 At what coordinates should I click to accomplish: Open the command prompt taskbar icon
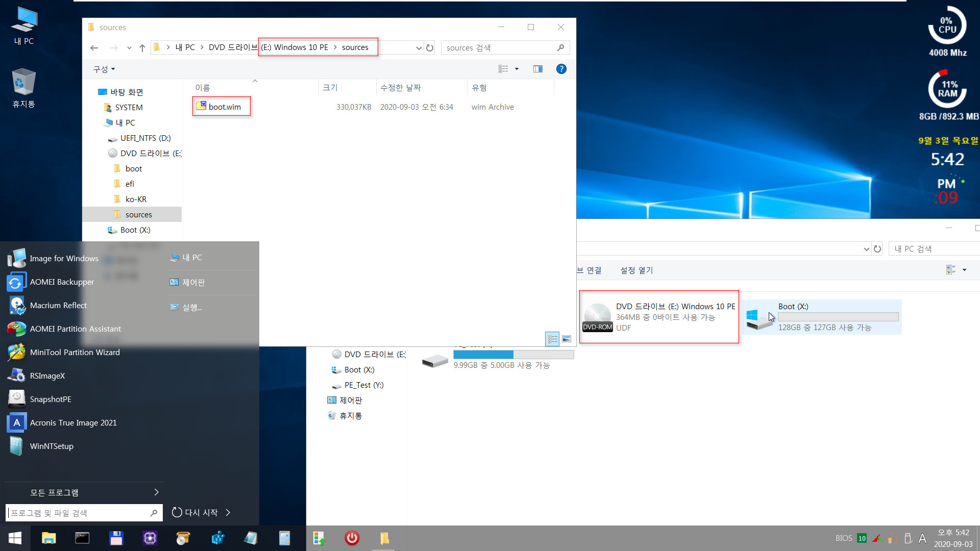(x=82, y=538)
